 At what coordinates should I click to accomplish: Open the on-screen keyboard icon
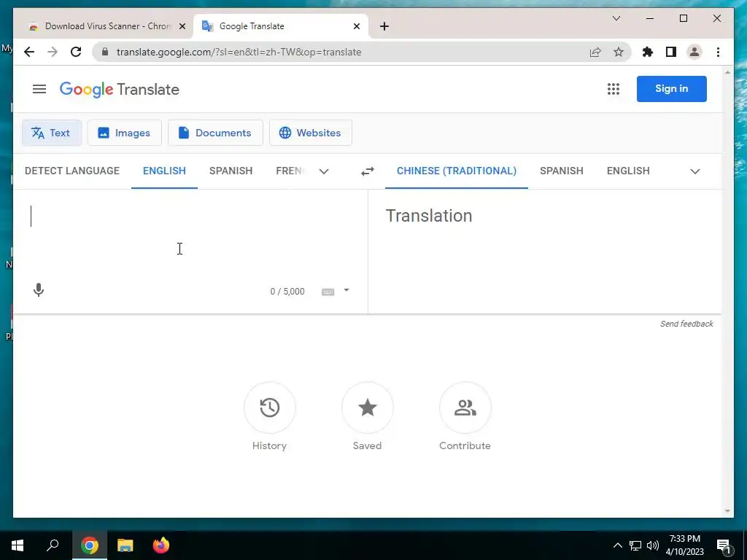click(x=328, y=292)
